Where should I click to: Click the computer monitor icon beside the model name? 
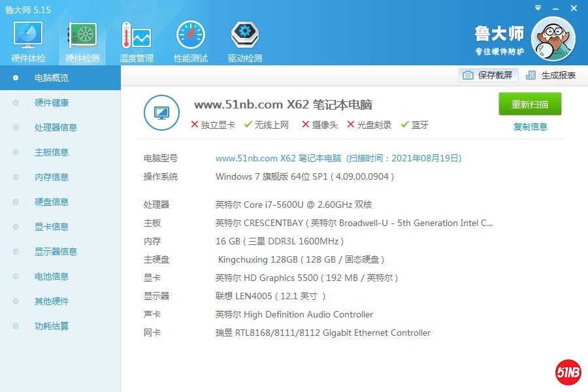pyautogui.click(x=161, y=112)
